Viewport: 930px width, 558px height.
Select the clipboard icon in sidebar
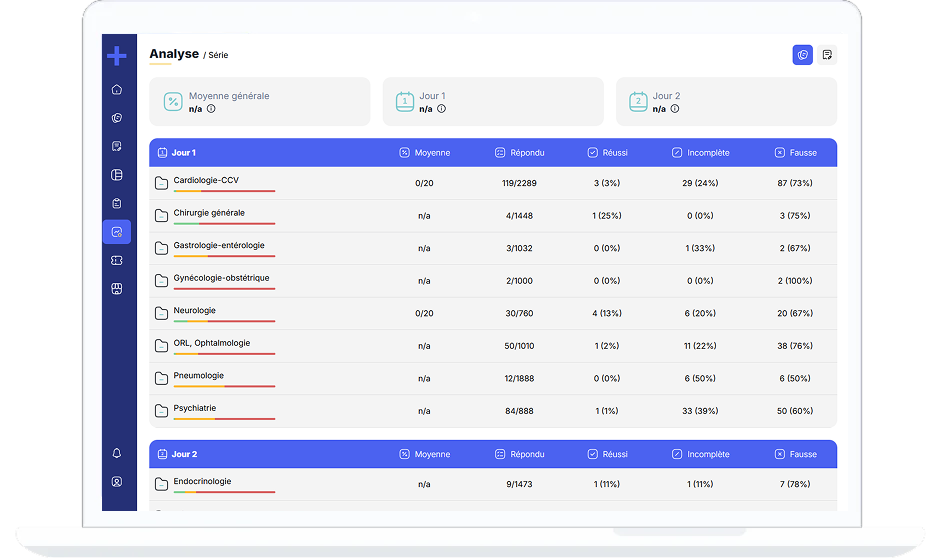117,204
